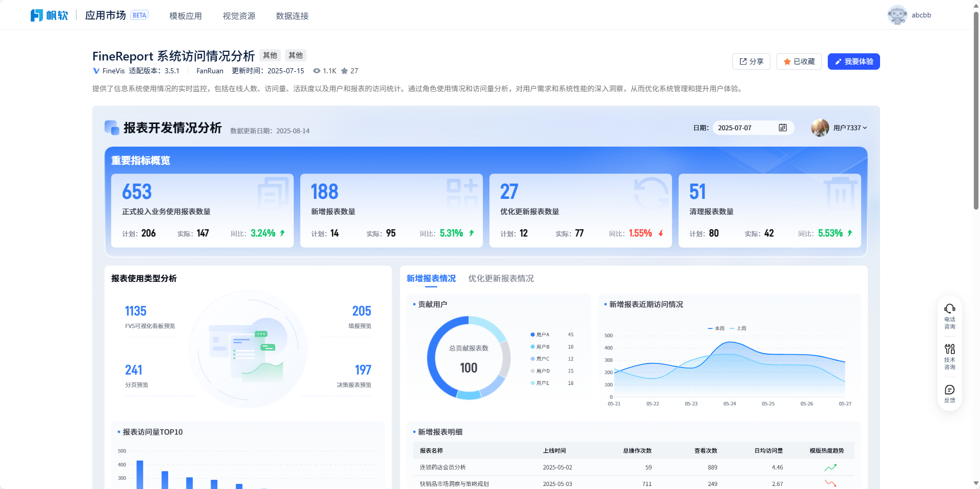Image resolution: width=980 pixels, height=489 pixels.
Task: Click the dashboard illustration in 报表使用类型分析
Action: (248, 350)
